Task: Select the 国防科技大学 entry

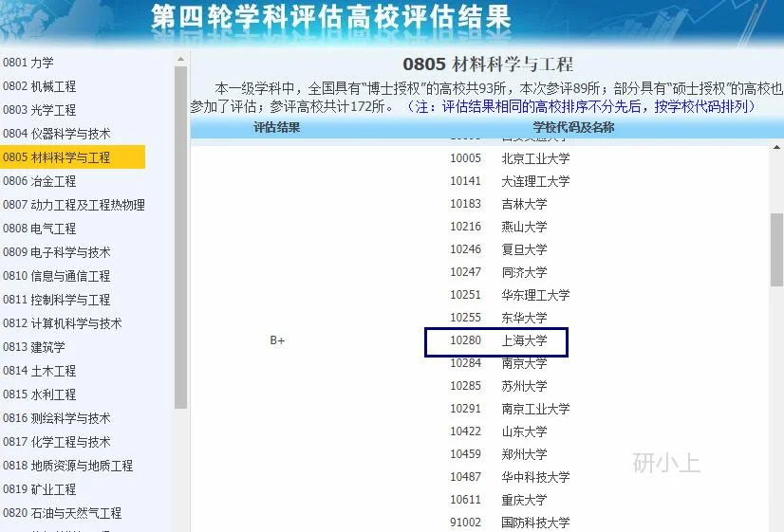Action: point(535,523)
